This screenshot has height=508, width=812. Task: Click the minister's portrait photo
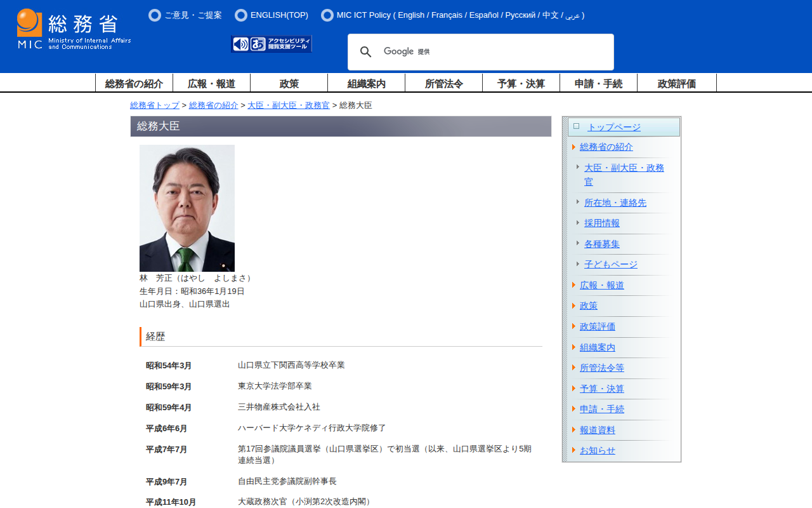(187, 208)
